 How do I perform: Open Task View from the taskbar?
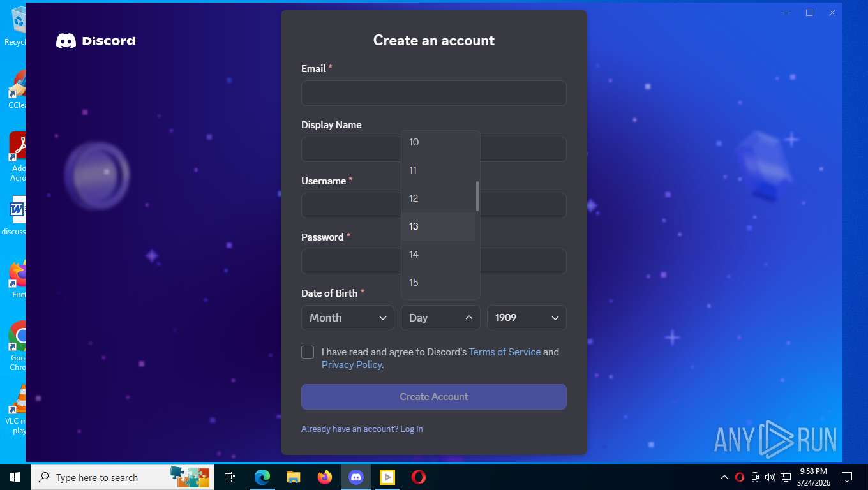point(230,477)
